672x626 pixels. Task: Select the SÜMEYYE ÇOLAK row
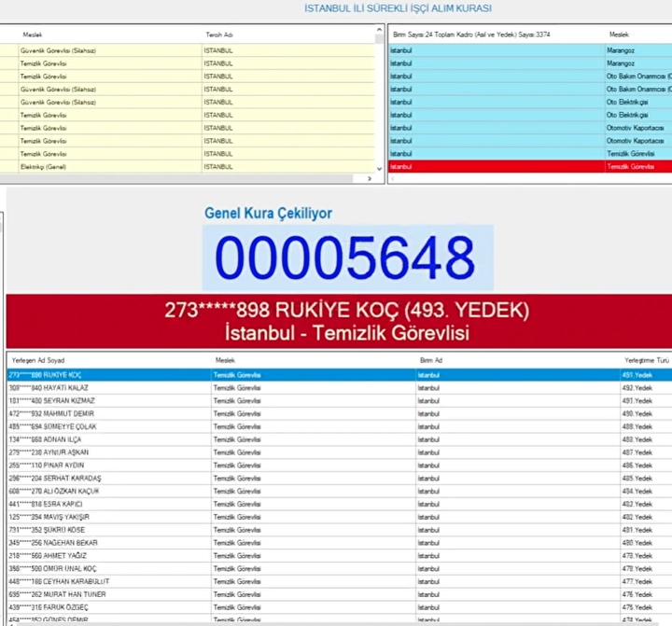340,426
